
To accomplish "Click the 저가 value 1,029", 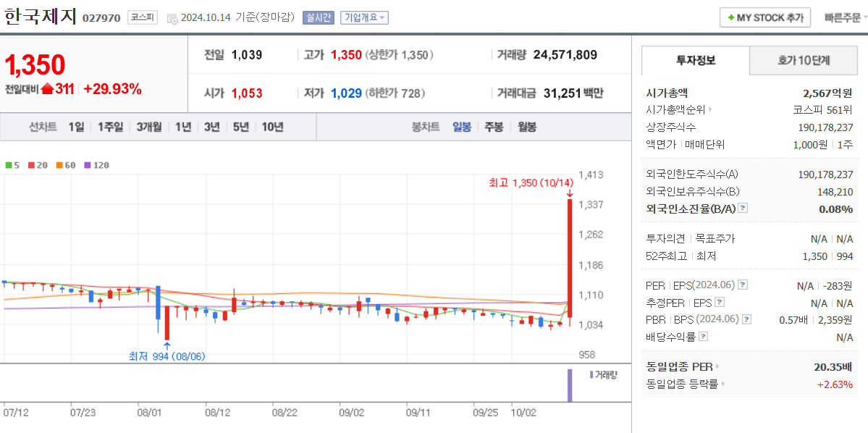I will point(346,93).
